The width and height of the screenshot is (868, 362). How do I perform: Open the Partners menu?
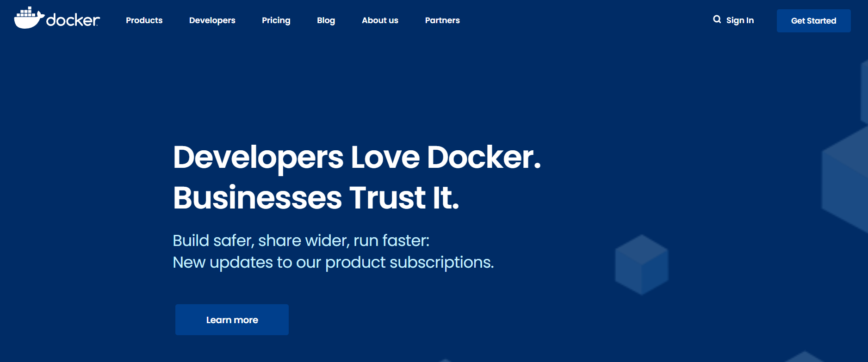(442, 20)
